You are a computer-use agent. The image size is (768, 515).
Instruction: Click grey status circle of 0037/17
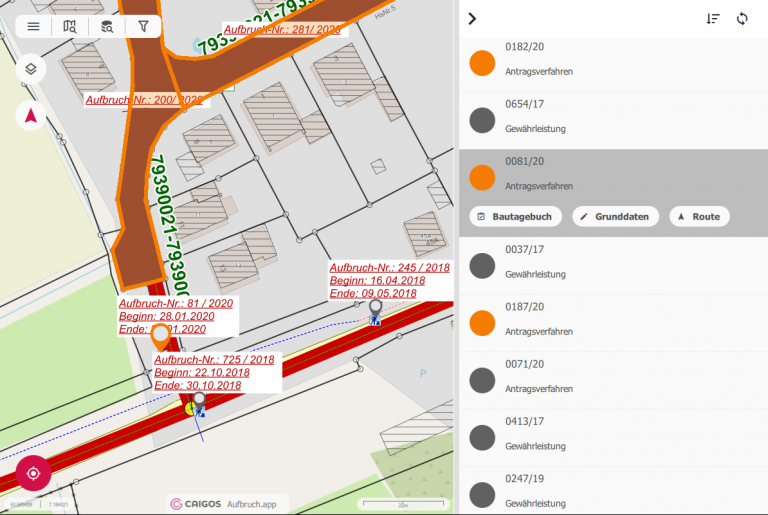click(482, 266)
